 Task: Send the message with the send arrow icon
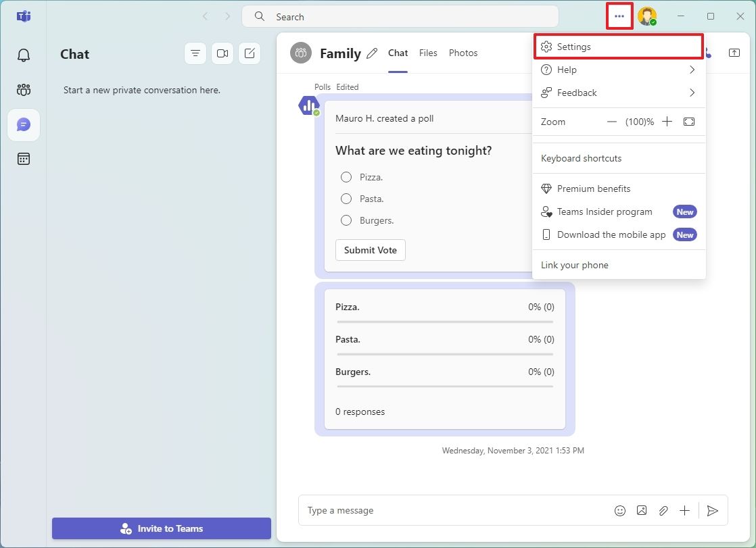[x=712, y=511]
